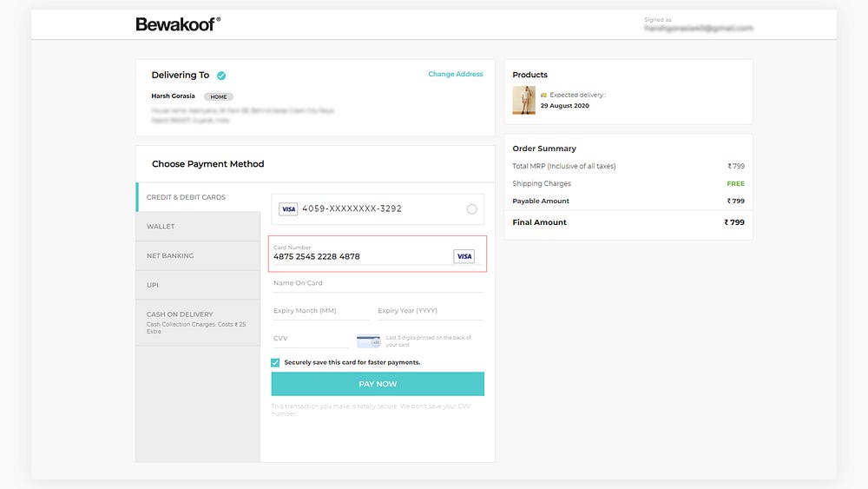Switch to Wallet payment method
The width and height of the screenshot is (868, 489).
(x=198, y=227)
